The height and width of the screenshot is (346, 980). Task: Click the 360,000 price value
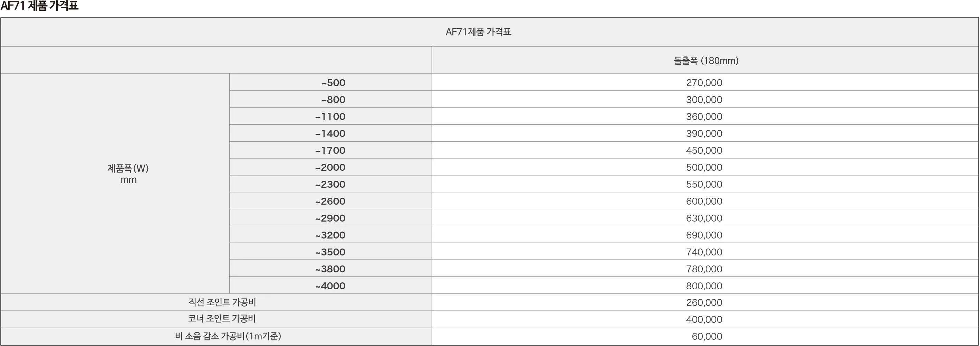click(704, 116)
